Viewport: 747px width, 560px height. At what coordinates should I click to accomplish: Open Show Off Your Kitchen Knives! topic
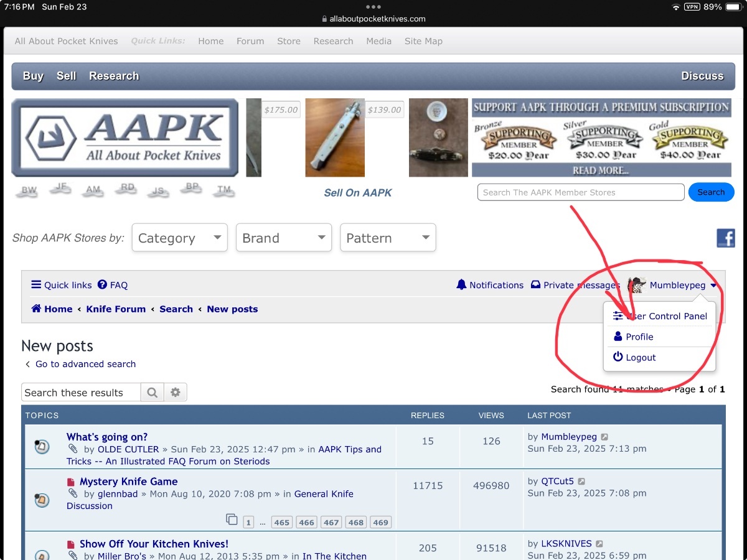point(154,544)
